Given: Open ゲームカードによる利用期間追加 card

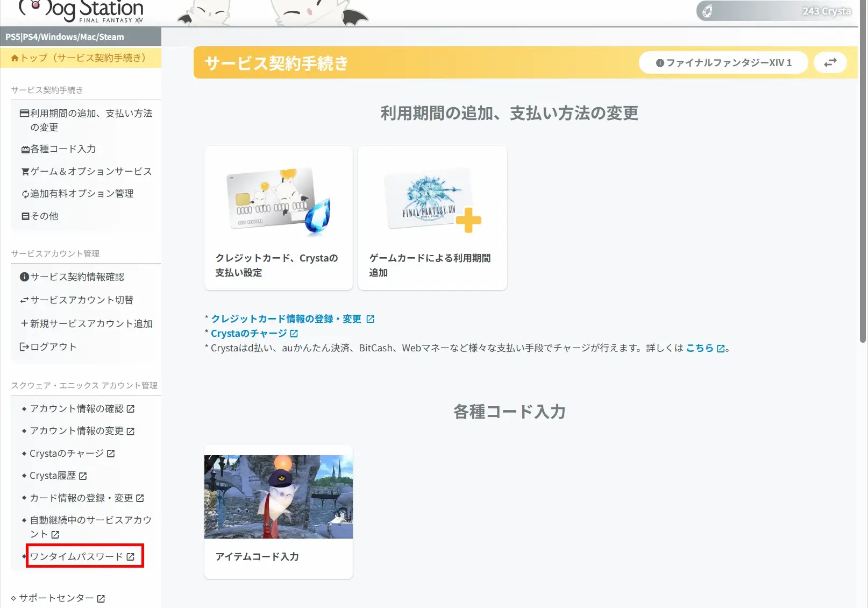Looking at the screenshot, I should coord(432,218).
